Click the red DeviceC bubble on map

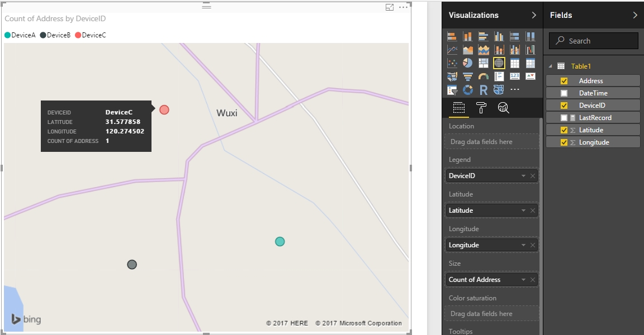tap(164, 110)
